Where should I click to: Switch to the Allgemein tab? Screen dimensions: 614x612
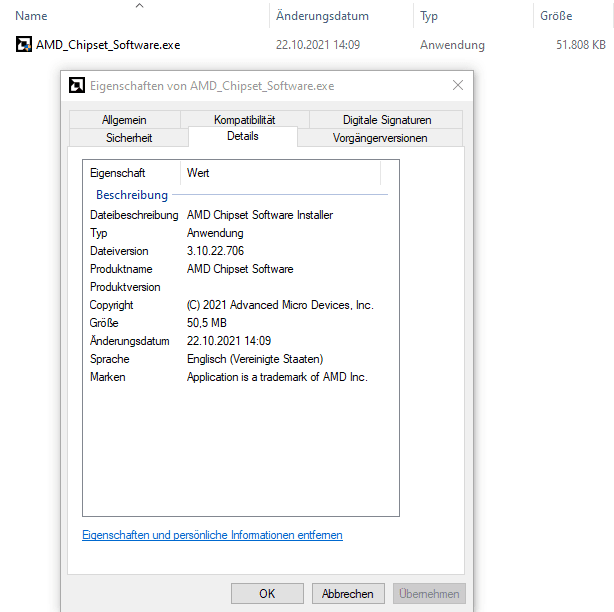click(x=124, y=120)
